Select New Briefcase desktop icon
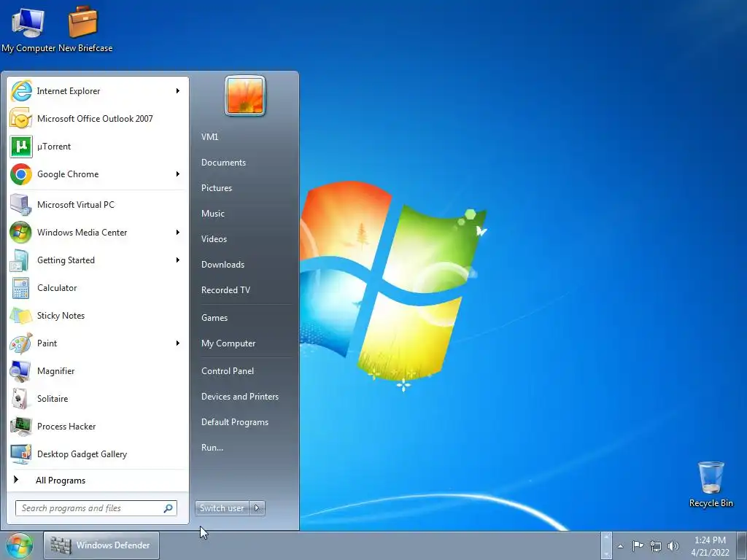The image size is (747, 560). pos(85,29)
